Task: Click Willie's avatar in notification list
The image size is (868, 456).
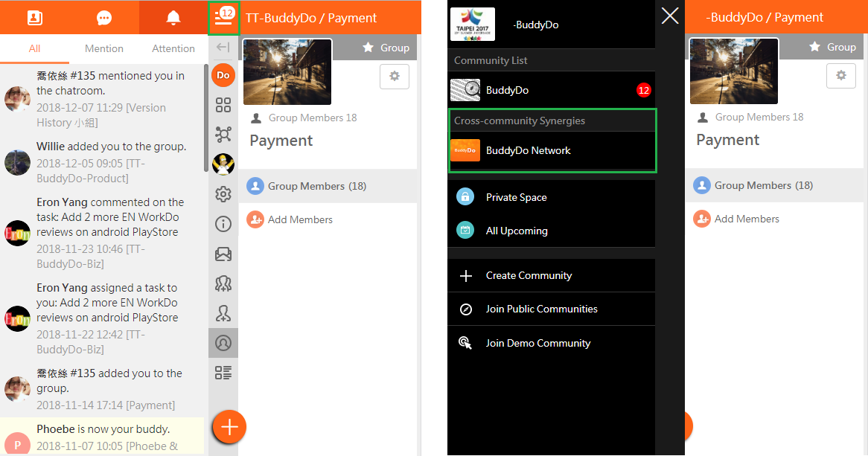Action: pos(17,162)
